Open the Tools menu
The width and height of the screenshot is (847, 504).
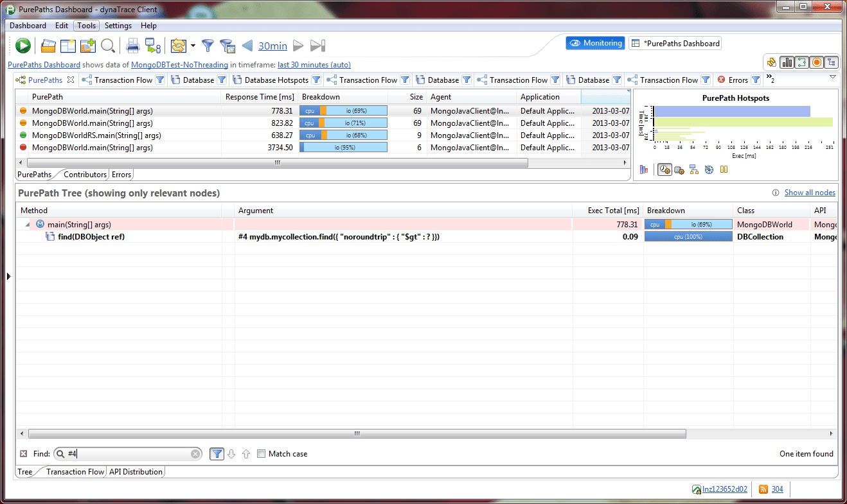(86, 26)
